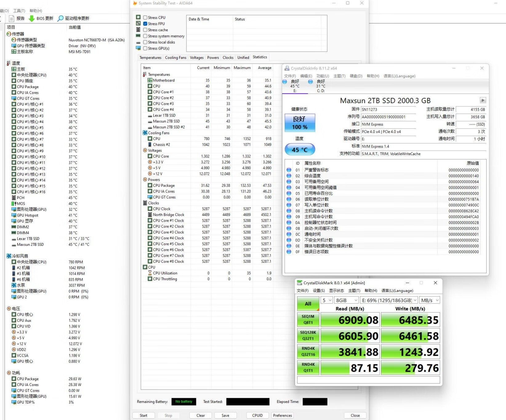Click the 序列号 serial number field
The image size is (506, 420).
click(x=388, y=117)
